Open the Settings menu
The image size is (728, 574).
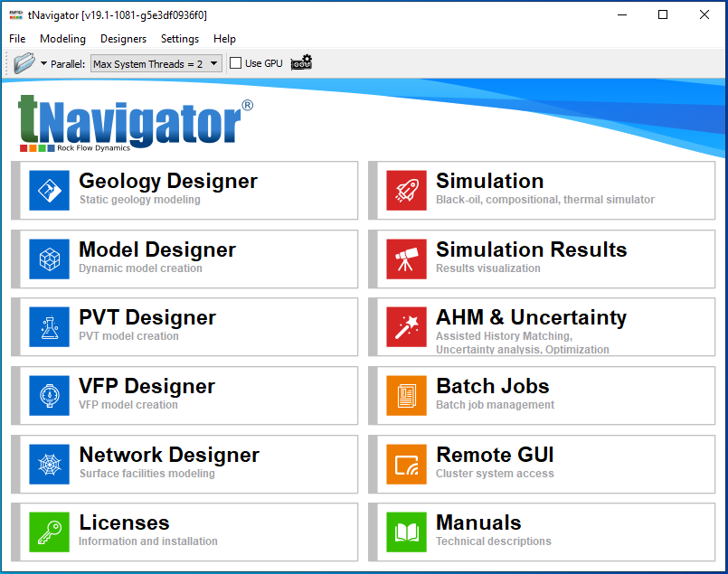click(x=180, y=39)
